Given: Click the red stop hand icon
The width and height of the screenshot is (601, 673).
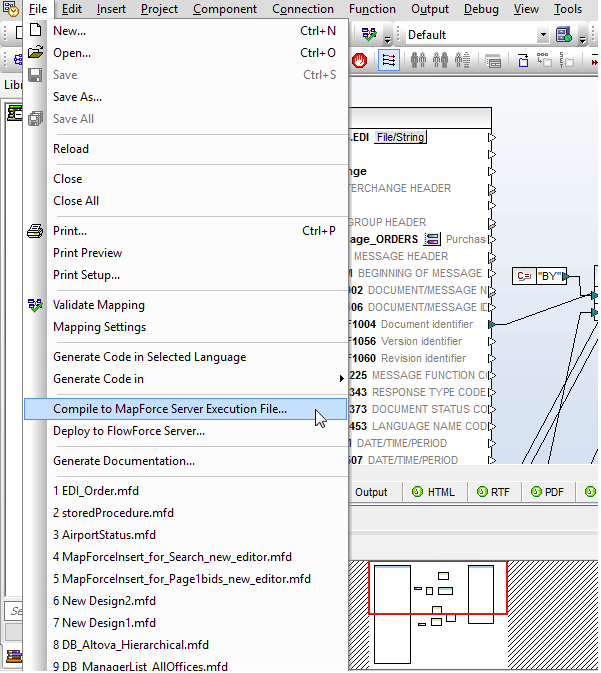Looking at the screenshot, I should [x=359, y=61].
